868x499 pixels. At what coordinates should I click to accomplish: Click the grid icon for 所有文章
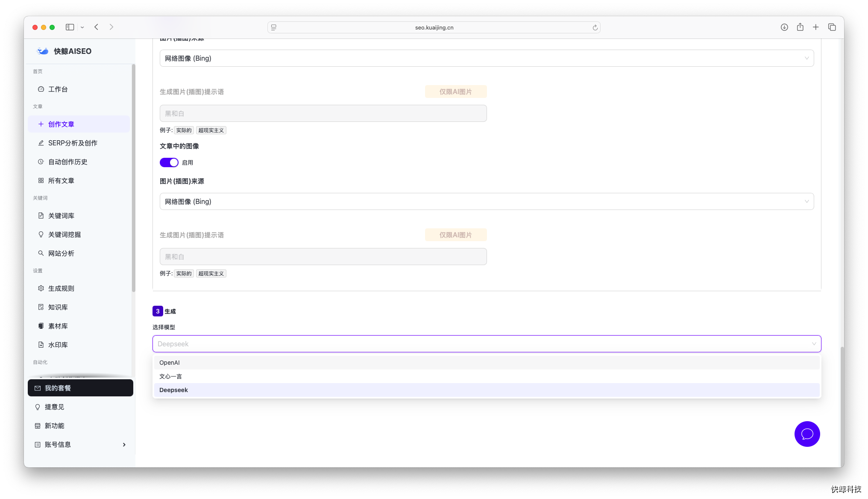coord(41,180)
